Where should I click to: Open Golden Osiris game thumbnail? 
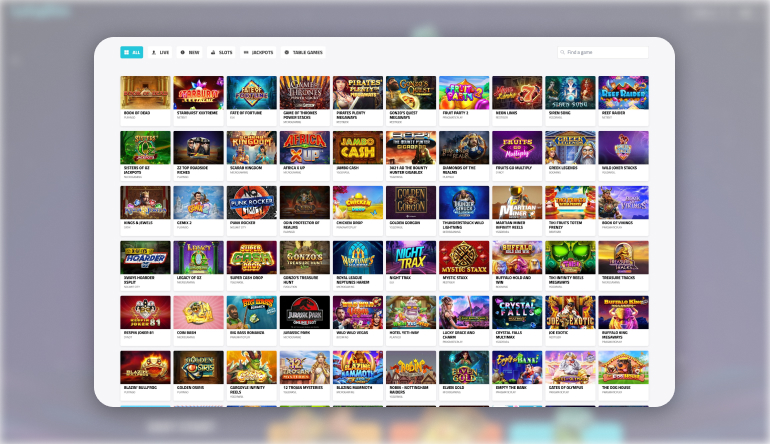[198, 367]
